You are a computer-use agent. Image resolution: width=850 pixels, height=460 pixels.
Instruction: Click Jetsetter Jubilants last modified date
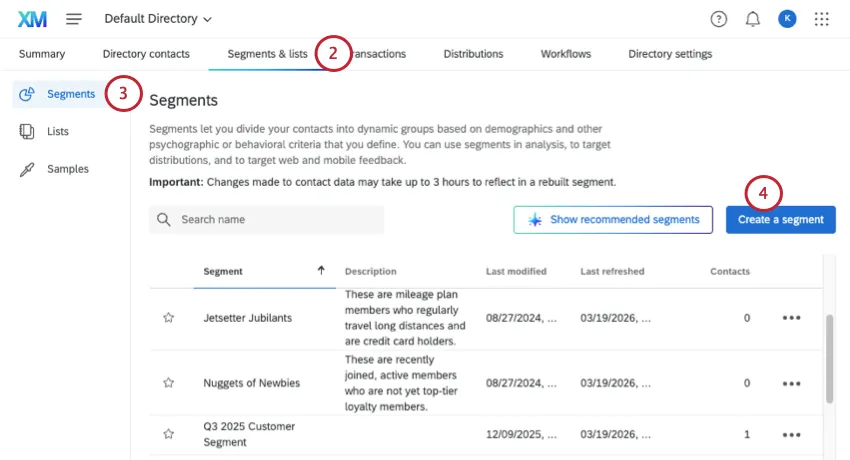point(521,318)
